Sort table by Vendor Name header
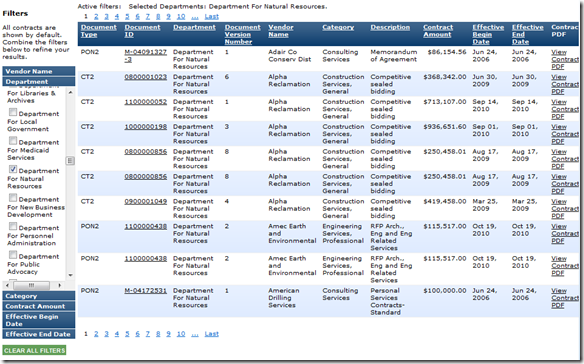The image size is (584, 364). click(x=281, y=31)
